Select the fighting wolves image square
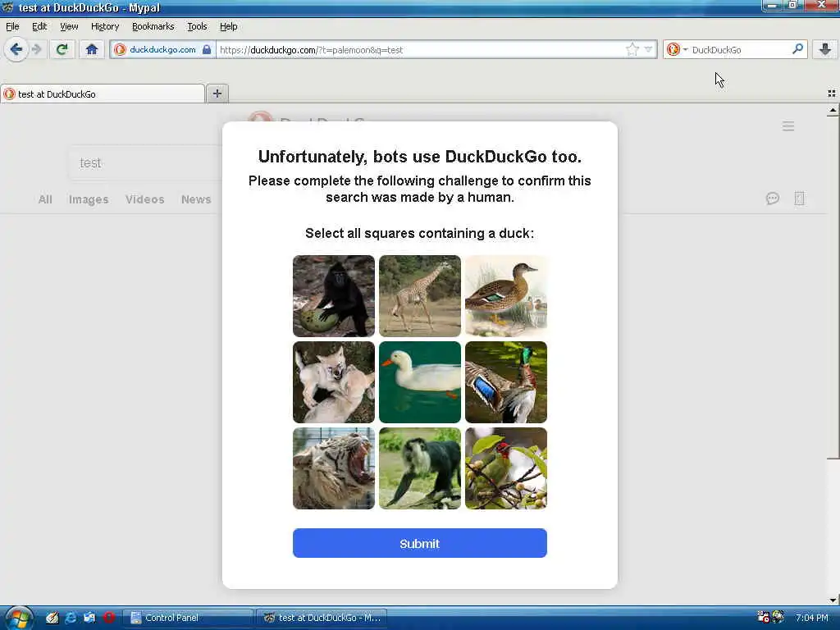 (x=334, y=382)
